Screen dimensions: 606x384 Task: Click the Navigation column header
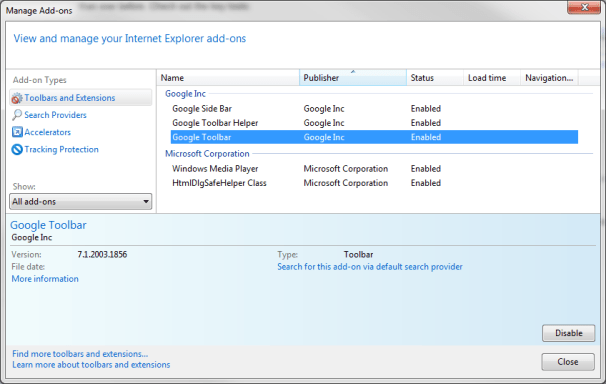[549, 78]
